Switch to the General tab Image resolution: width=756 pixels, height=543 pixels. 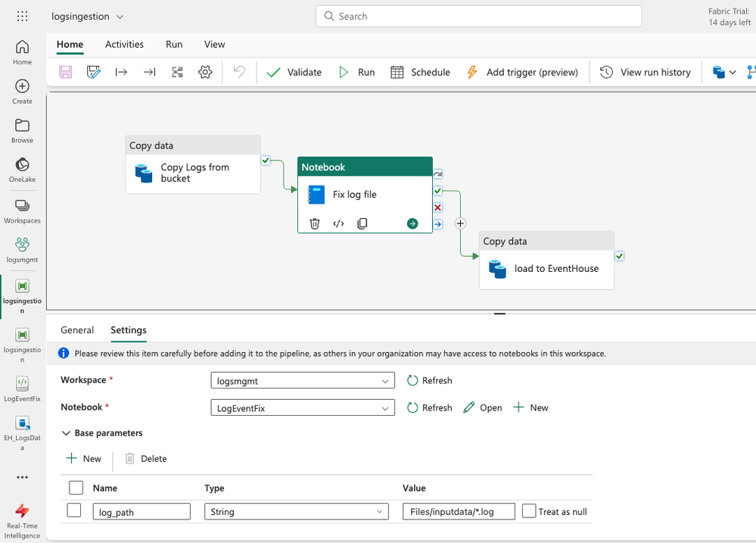tap(77, 330)
